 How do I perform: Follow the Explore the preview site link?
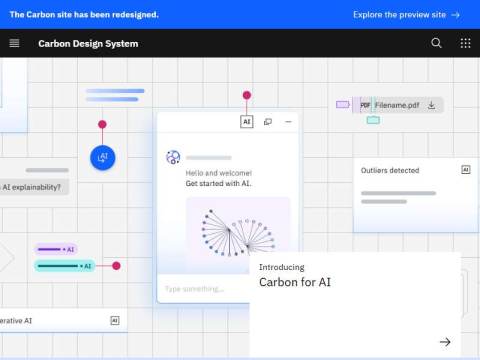(406, 15)
